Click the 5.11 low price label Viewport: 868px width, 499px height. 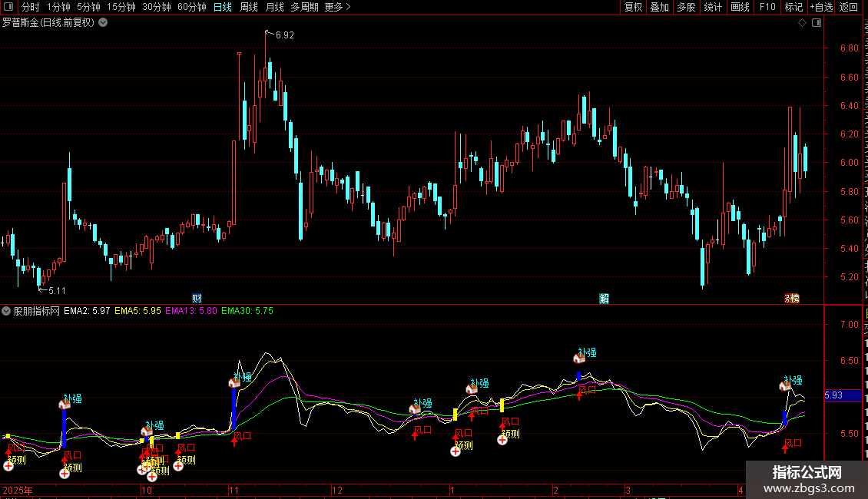pos(57,290)
